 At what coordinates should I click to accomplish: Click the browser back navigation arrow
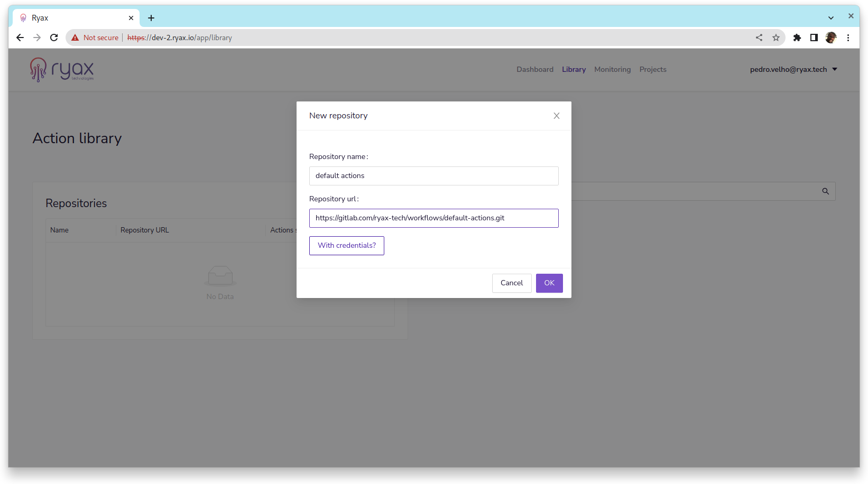pos(20,38)
